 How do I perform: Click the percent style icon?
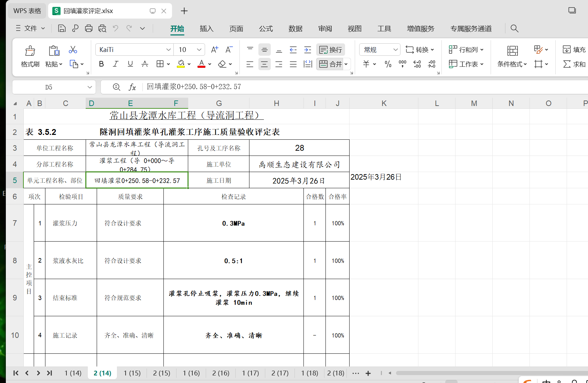[x=388, y=64]
